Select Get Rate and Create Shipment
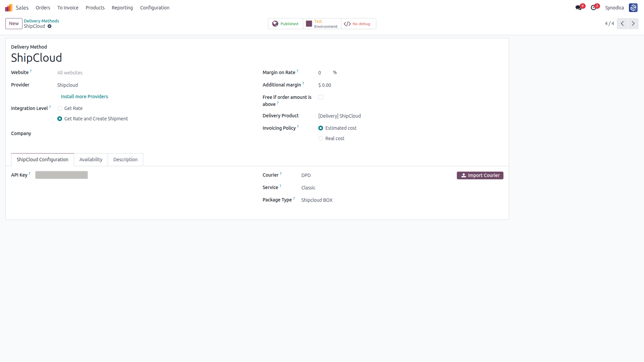Image resolution: width=644 pixels, height=362 pixels. coord(60,119)
